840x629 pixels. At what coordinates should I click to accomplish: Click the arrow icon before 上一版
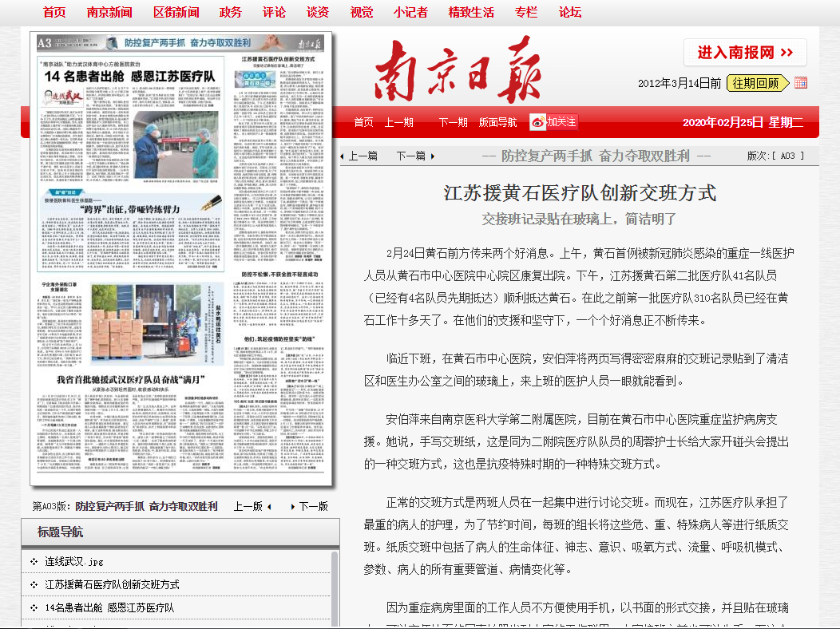point(268,505)
